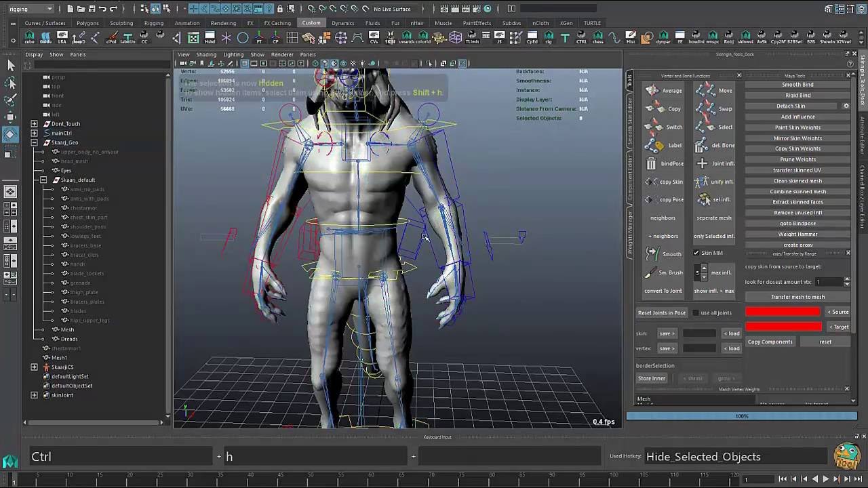This screenshot has width=868, height=488.
Task: Switch to the Rigging shelf tab
Action: pos(154,23)
